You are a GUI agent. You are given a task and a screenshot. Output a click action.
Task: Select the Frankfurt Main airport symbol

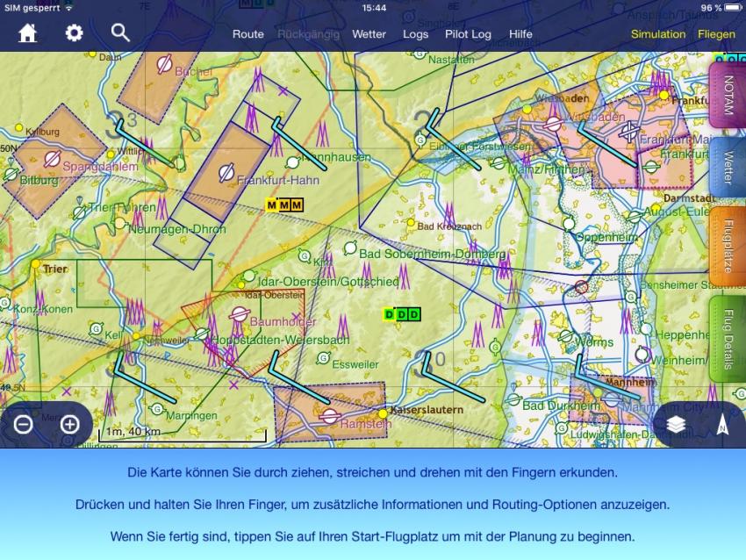(x=629, y=131)
